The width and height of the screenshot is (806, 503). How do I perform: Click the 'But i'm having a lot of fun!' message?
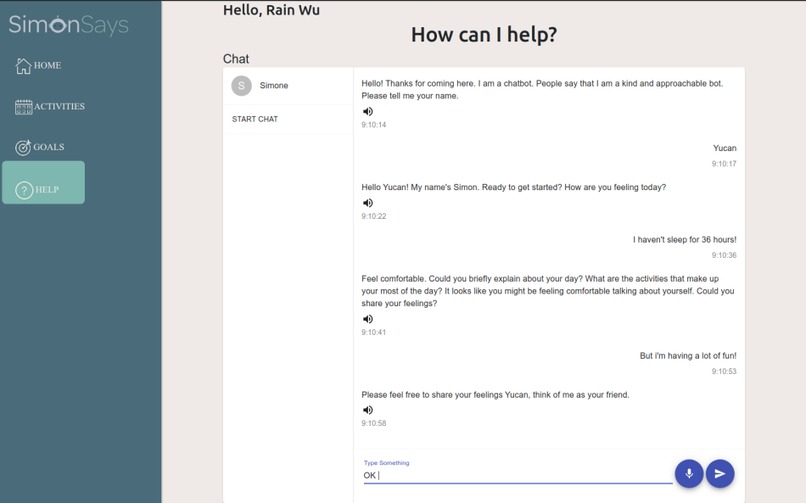pyautogui.click(x=688, y=356)
